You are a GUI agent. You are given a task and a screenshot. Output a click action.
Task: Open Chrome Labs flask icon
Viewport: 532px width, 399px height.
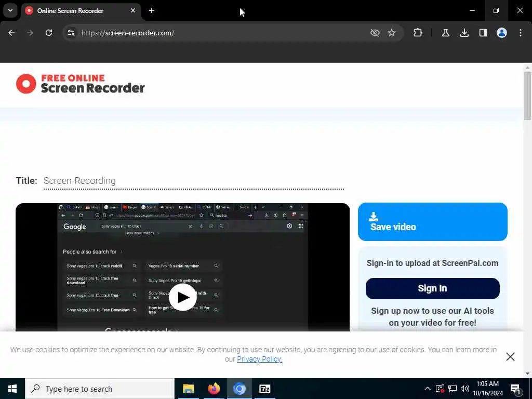point(445,33)
